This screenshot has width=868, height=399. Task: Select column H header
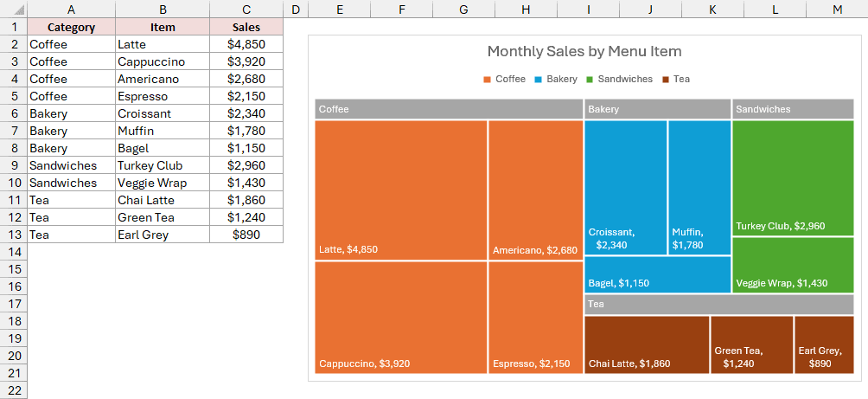tap(526, 9)
